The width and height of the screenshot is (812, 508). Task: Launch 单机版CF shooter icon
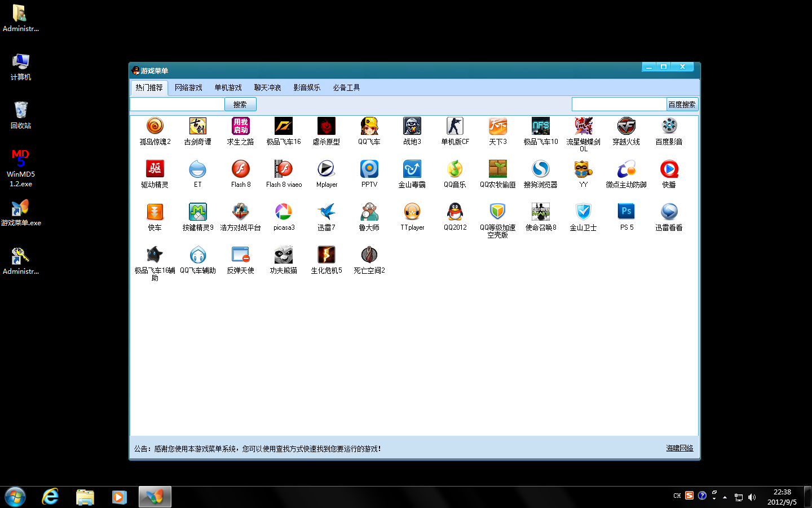pyautogui.click(x=455, y=126)
